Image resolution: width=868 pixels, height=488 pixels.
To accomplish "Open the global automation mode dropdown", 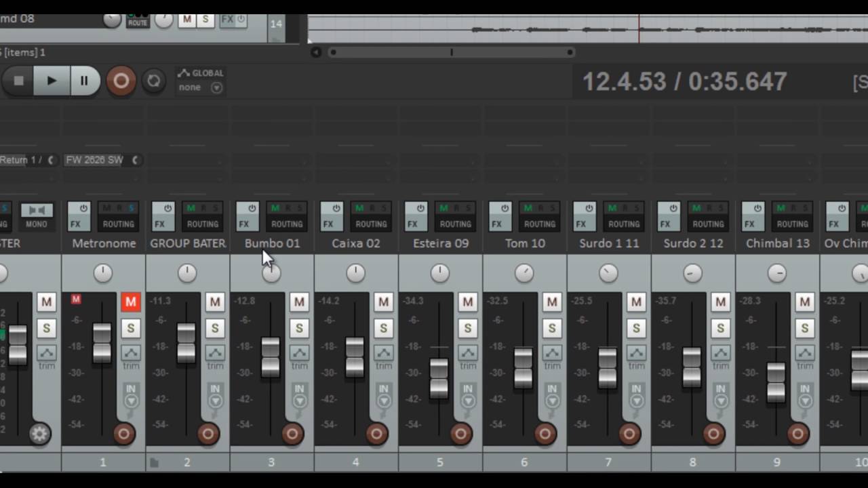I will (216, 87).
